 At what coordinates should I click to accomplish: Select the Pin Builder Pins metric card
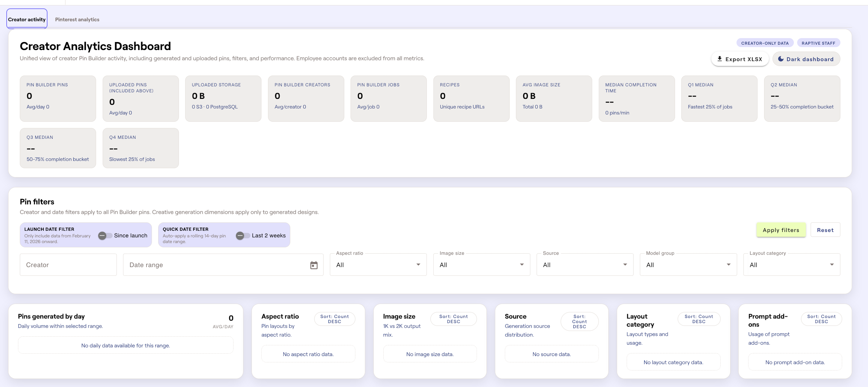pos(58,99)
